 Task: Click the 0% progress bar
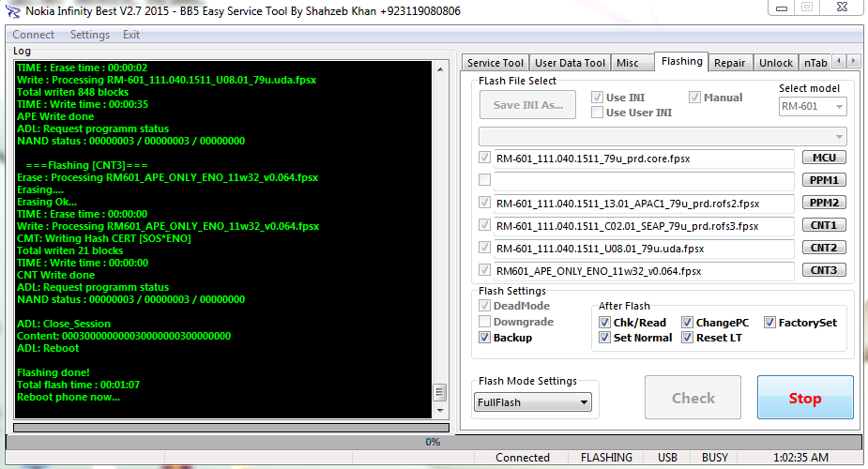(434, 442)
